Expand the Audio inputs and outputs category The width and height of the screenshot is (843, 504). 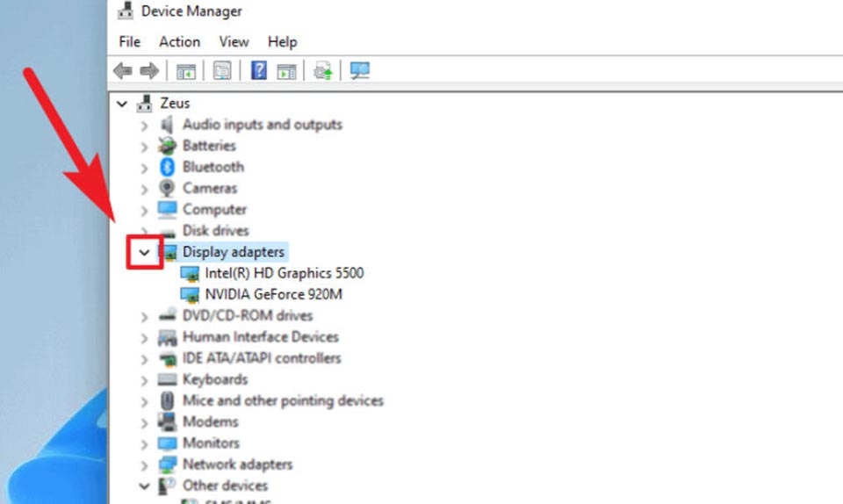145,125
